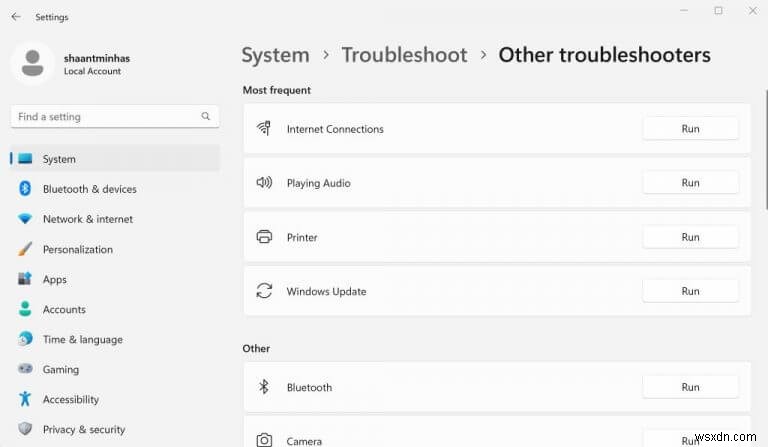Click the Find a setting search box
Screen dimensions: 768x447
[115, 116]
